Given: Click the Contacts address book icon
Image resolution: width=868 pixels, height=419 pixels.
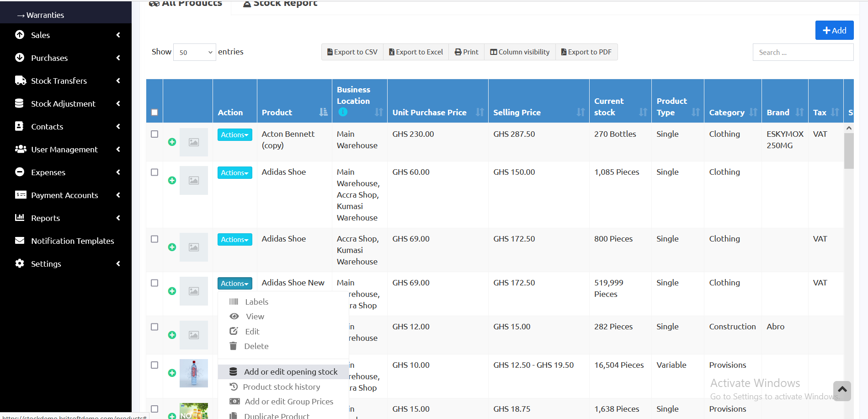Looking at the screenshot, I should [x=19, y=126].
